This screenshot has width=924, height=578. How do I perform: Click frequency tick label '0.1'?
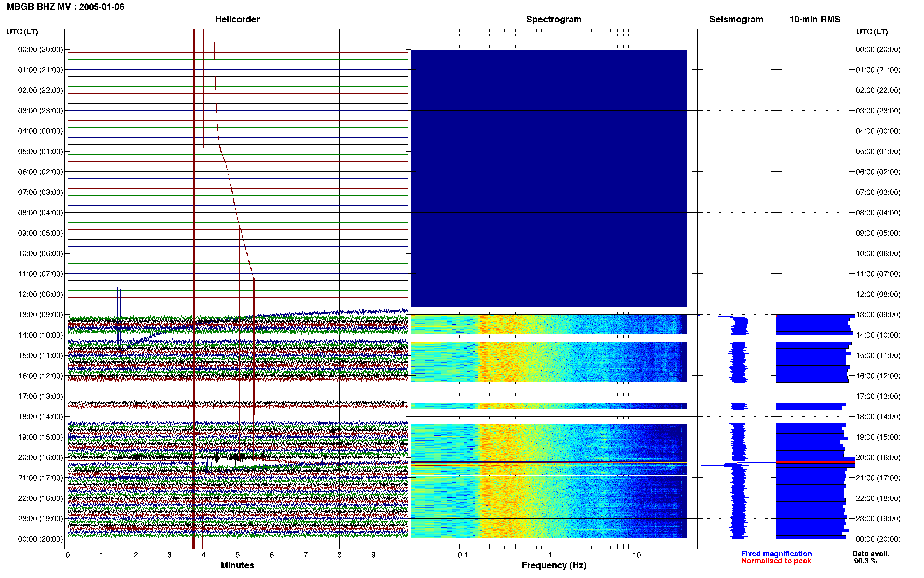pyautogui.click(x=463, y=555)
